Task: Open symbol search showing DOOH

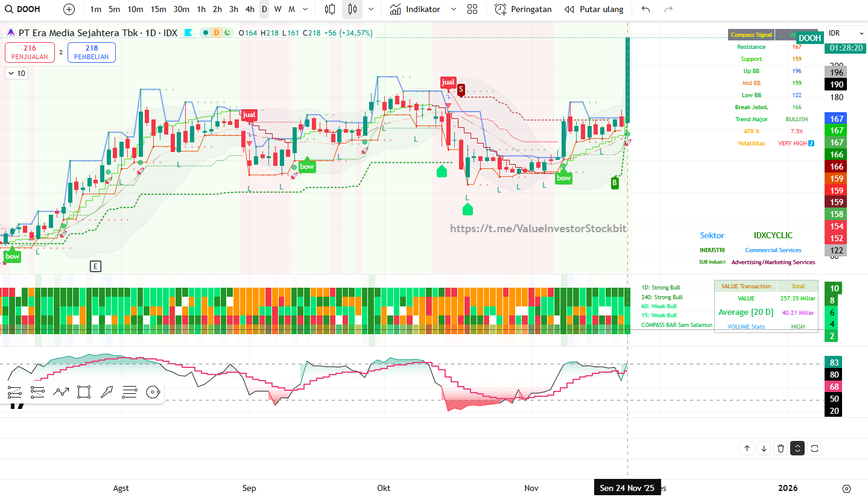Action: [x=24, y=9]
